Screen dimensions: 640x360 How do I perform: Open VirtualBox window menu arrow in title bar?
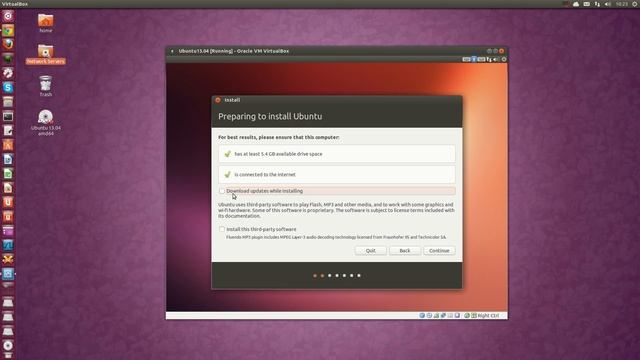[172, 51]
